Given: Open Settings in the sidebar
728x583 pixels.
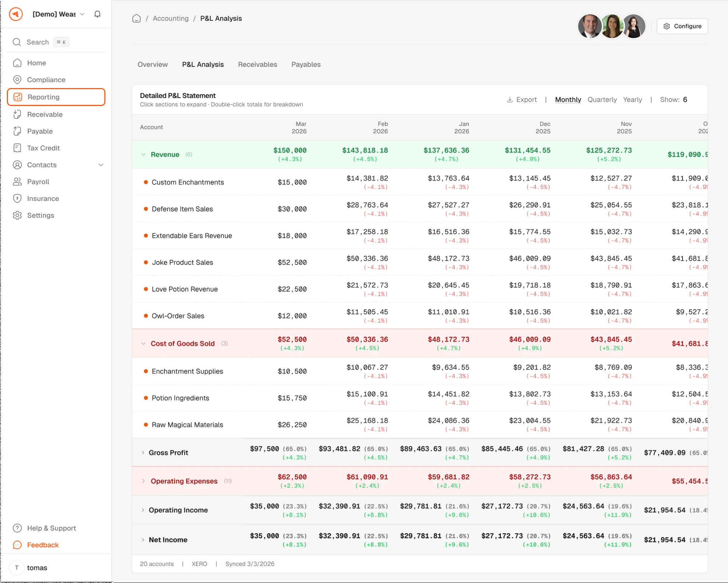Looking at the screenshot, I should click(x=56, y=215).
